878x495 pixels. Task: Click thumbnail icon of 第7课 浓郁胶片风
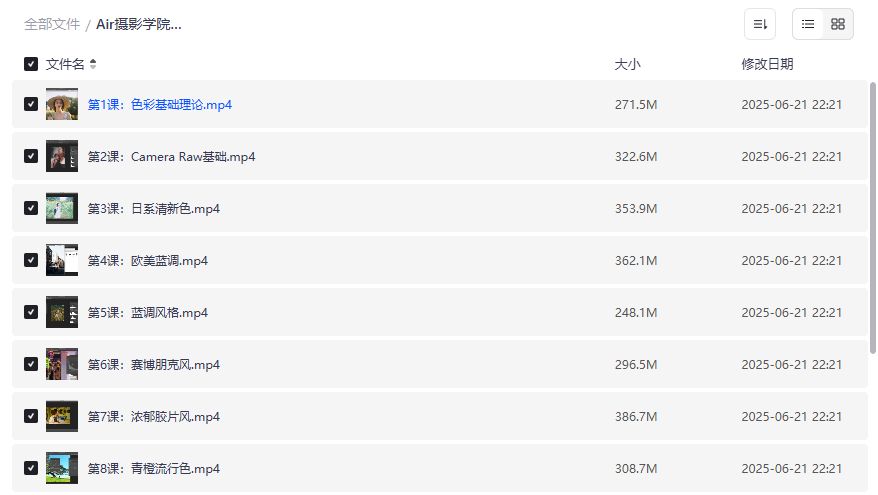62,417
